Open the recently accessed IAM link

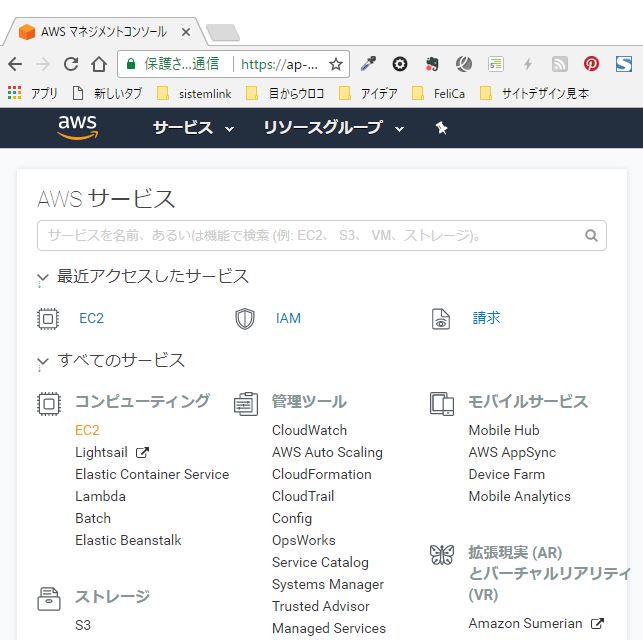click(288, 318)
